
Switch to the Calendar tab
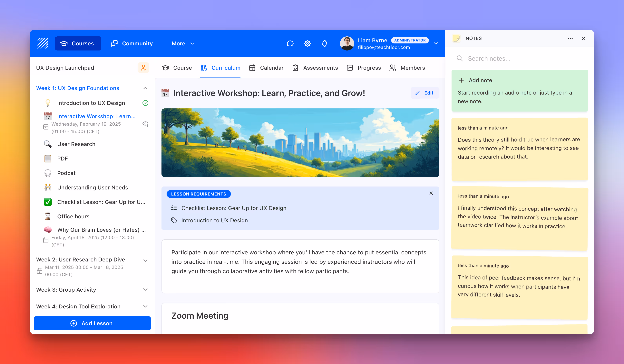pos(267,68)
